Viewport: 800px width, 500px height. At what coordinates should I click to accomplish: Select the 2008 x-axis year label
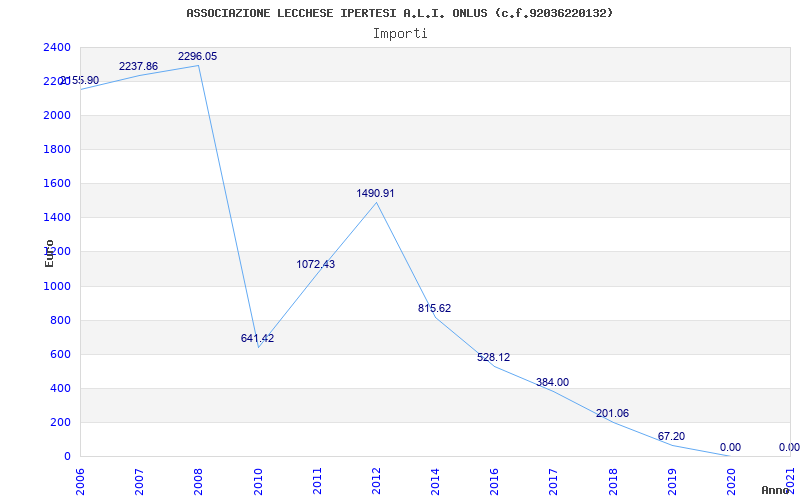[x=198, y=481]
